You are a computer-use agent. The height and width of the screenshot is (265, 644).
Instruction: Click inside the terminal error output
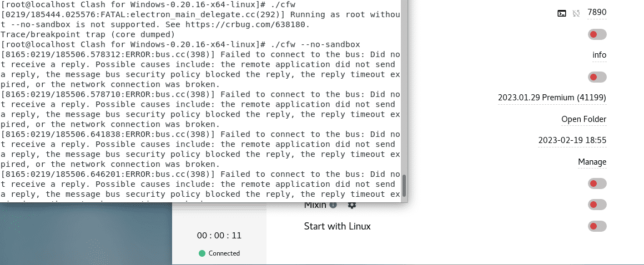tap(200, 111)
